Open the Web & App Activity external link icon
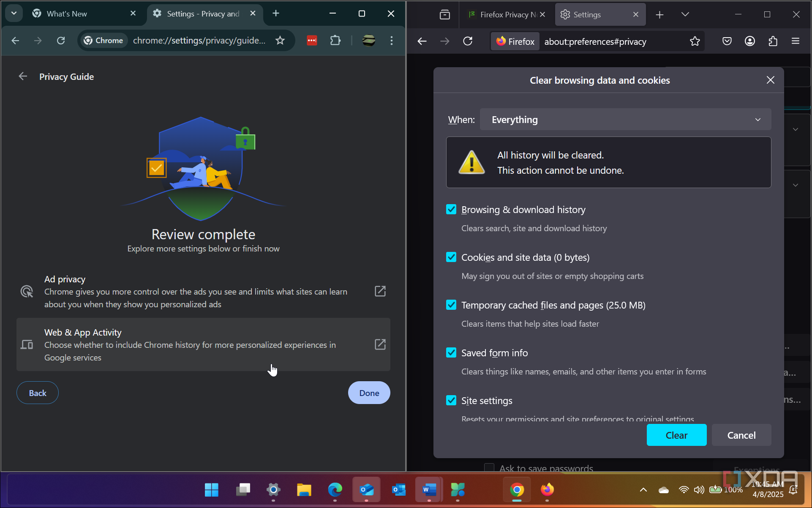 click(380, 344)
